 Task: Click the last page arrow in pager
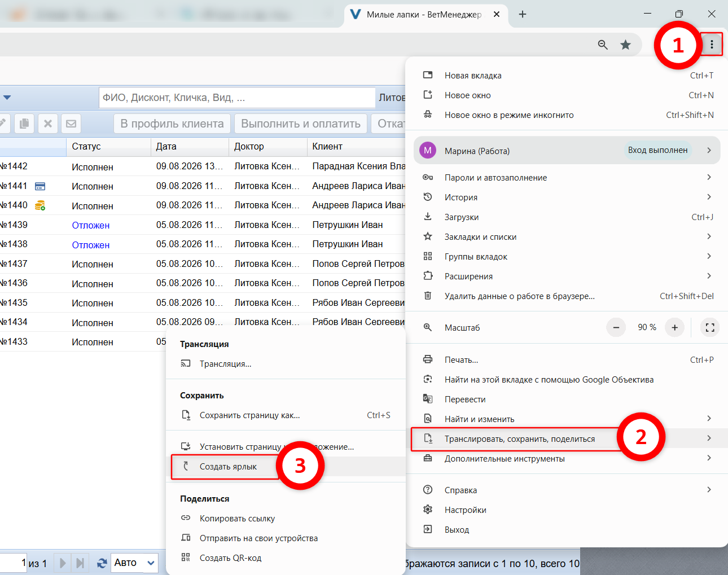tap(80, 563)
